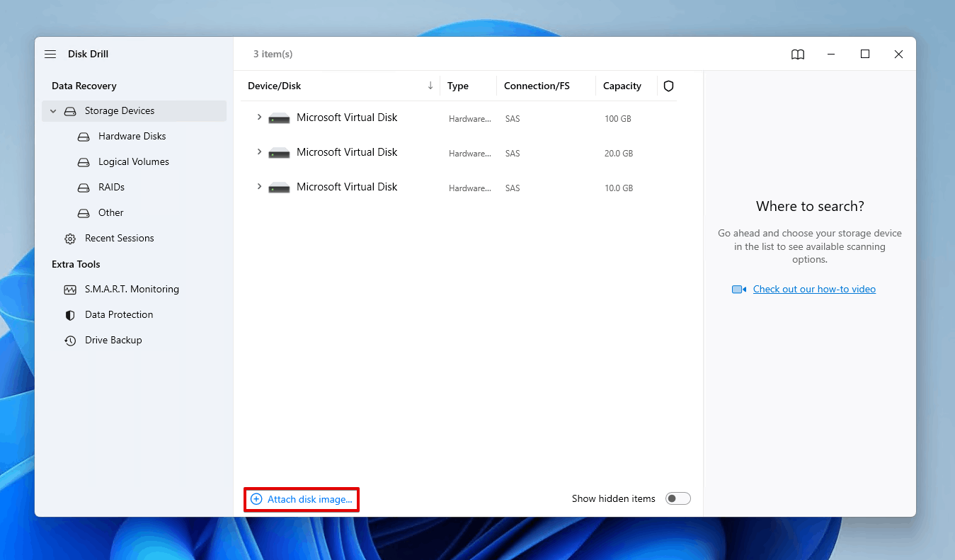Open S.M.A.R.T. Monitoring tool
The width and height of the screenshot is (955, 560).
(x=132, y=289)
